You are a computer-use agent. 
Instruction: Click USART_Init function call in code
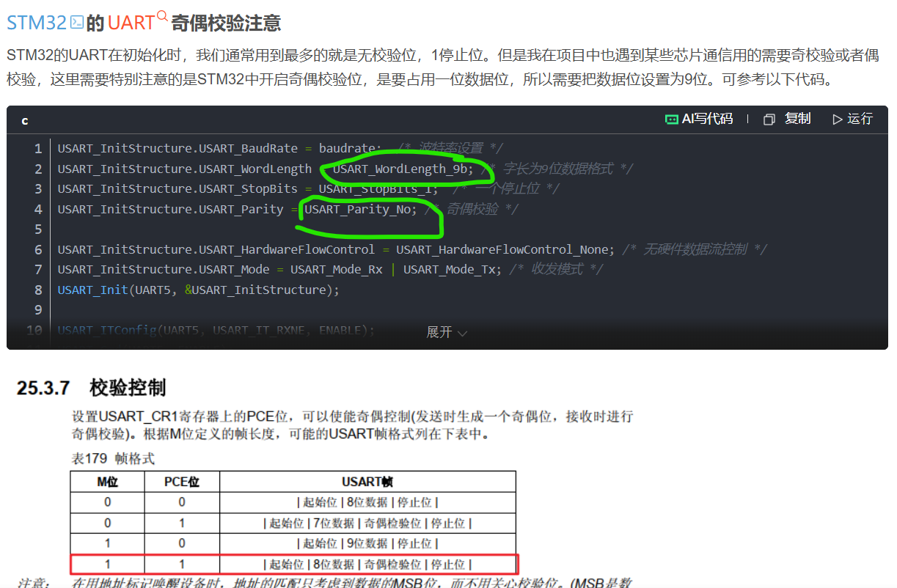point(199,290)
